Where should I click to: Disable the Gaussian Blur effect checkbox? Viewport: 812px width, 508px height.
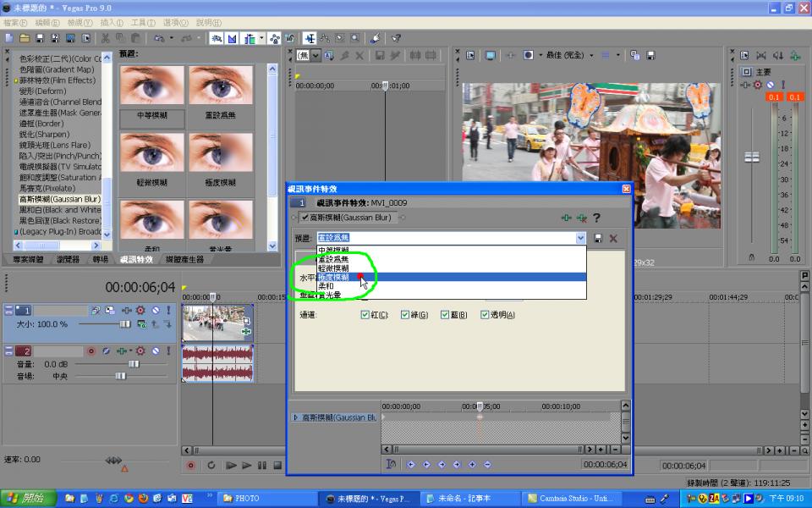[304, 218]
